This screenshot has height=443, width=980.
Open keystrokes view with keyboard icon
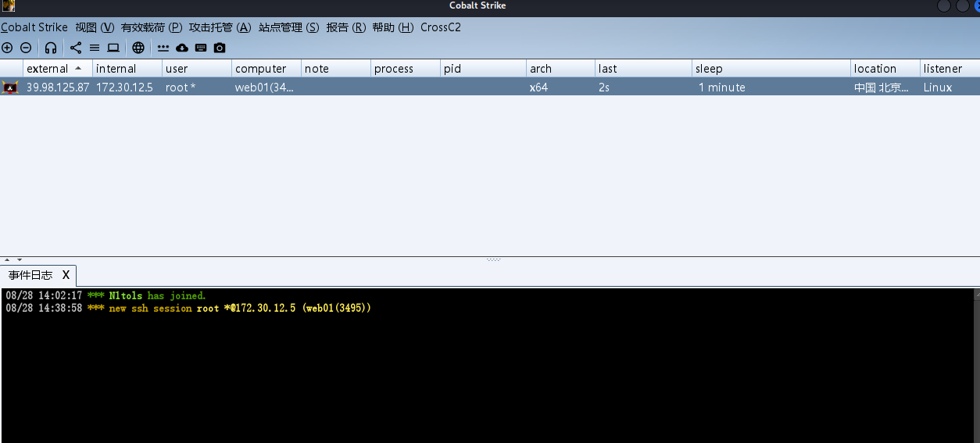point(201,48)
